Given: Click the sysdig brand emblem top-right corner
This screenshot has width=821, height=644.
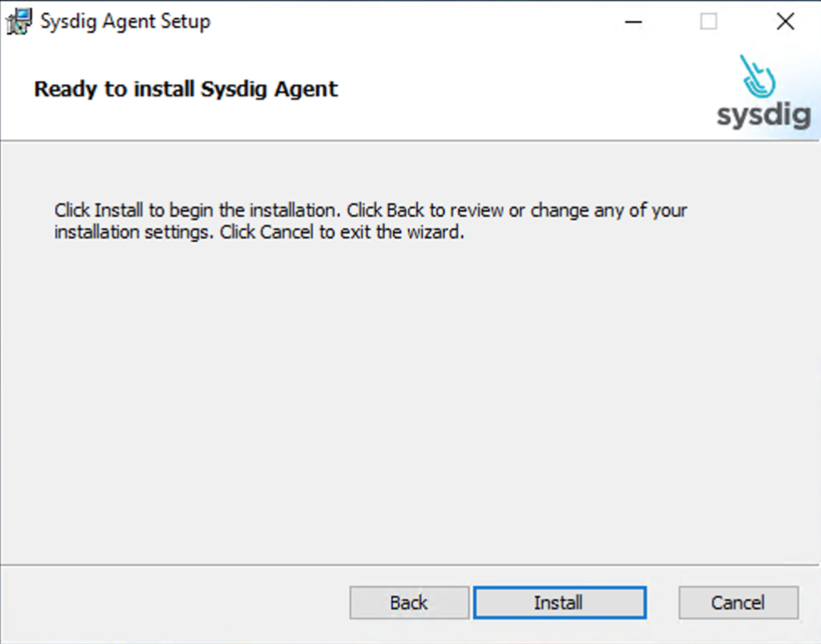Looking at the screenshot, I should pos(762,92).
